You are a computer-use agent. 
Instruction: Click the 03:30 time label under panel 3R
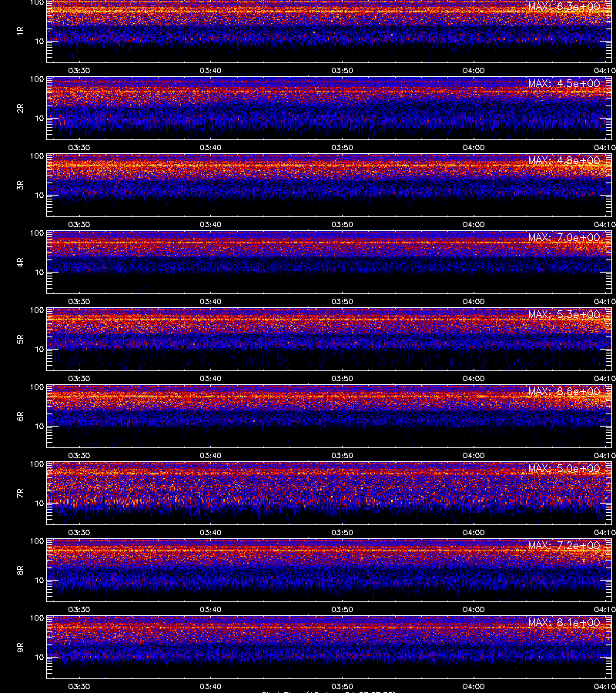79,225
